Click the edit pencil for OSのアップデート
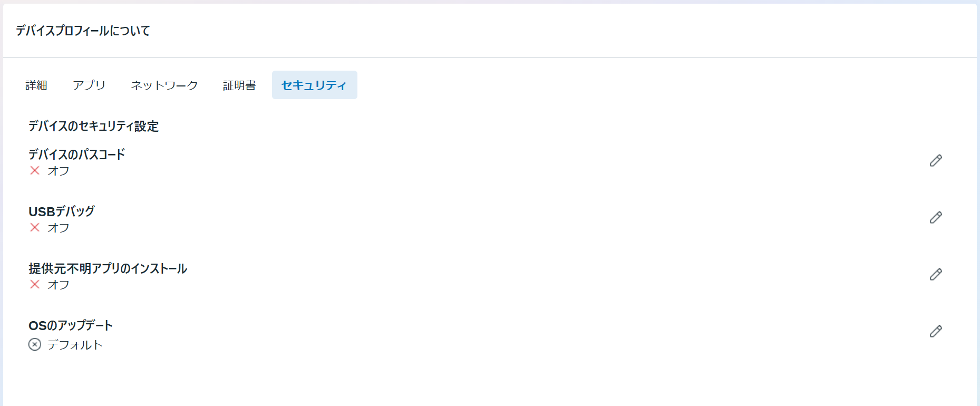This screenshot has height=406, width=980. click(936, 331)
